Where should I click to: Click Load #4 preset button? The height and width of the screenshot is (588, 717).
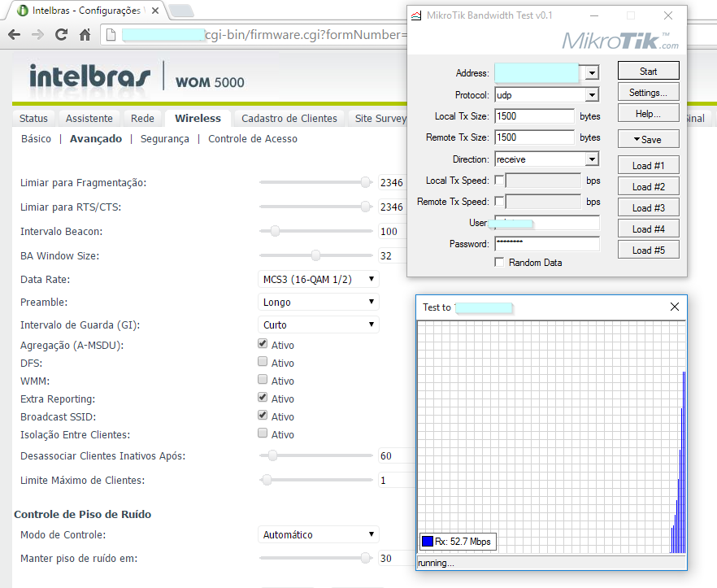click(648, 229)
